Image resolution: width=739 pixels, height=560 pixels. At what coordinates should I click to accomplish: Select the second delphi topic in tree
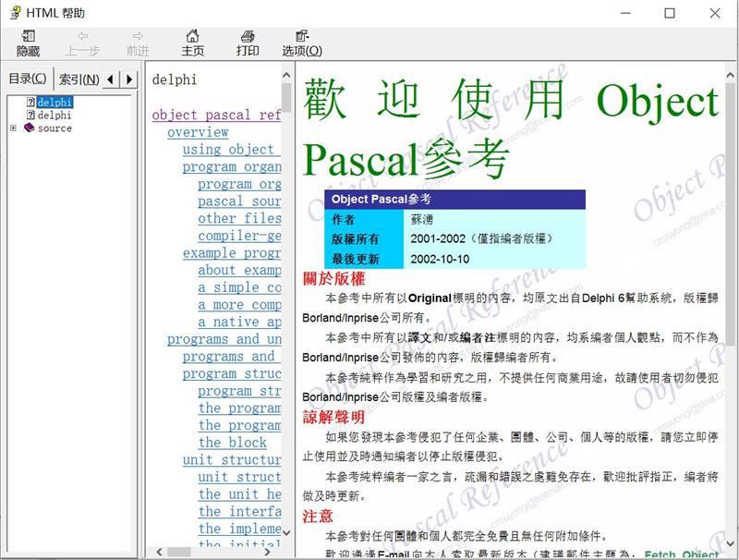click(x=55, y=115)
